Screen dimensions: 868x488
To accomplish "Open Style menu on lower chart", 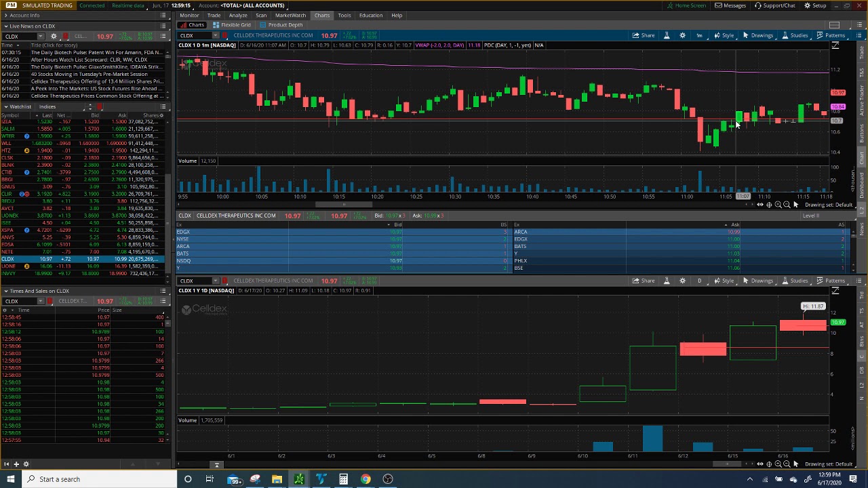I will click(x=724, y=281).
